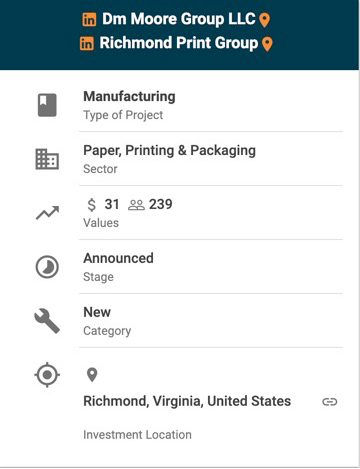The image size is (360, 469).
Task: Select Richmond, Virginia, United States location text
Action: coord(187,401)
